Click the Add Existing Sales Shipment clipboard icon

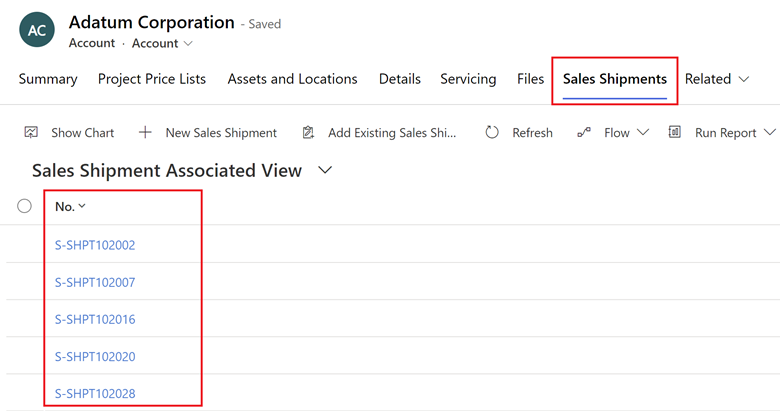coord(308,132)
